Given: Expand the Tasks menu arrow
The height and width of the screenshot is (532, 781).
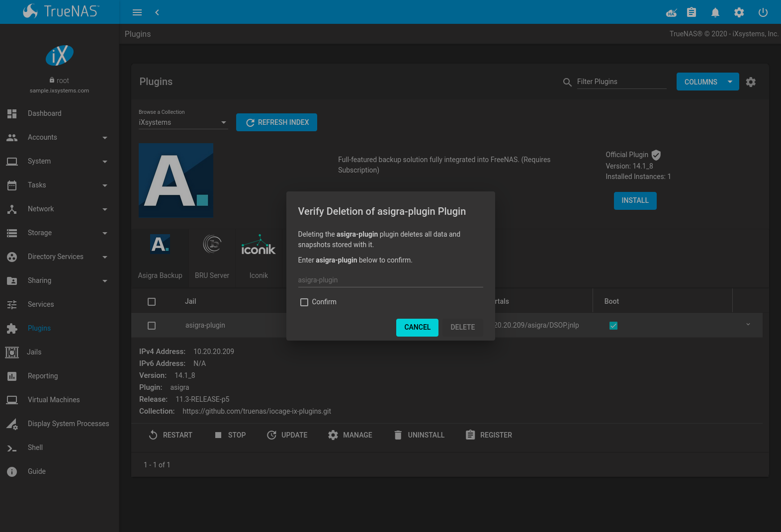Looking at the screenshot, I should (105, 185).
